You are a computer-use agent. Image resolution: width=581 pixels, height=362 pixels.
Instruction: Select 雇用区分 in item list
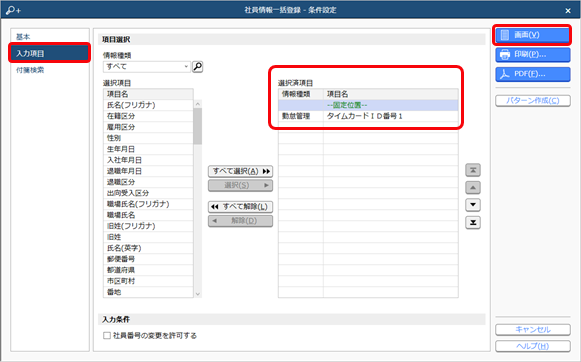[x=148, y=127]
